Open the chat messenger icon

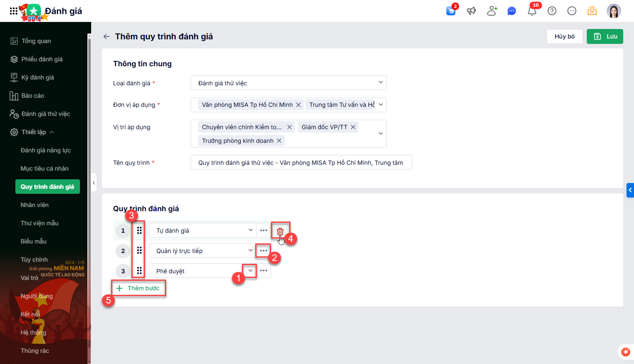pos(512,11)
